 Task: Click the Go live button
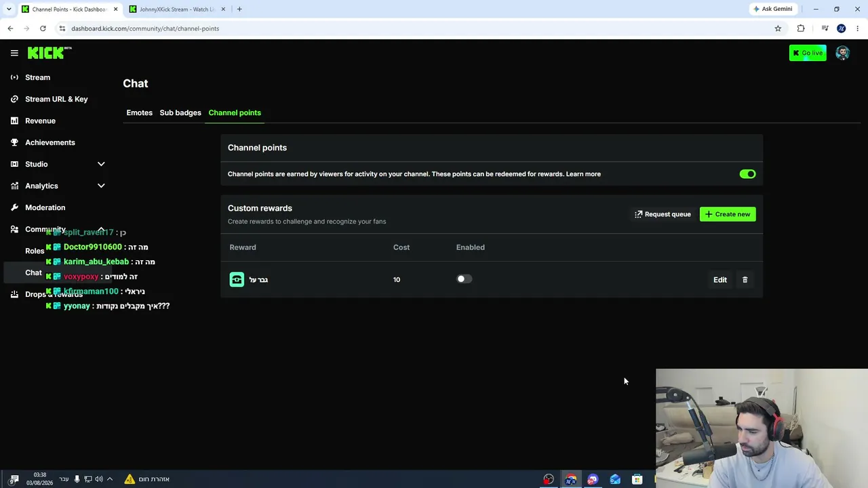808,53
